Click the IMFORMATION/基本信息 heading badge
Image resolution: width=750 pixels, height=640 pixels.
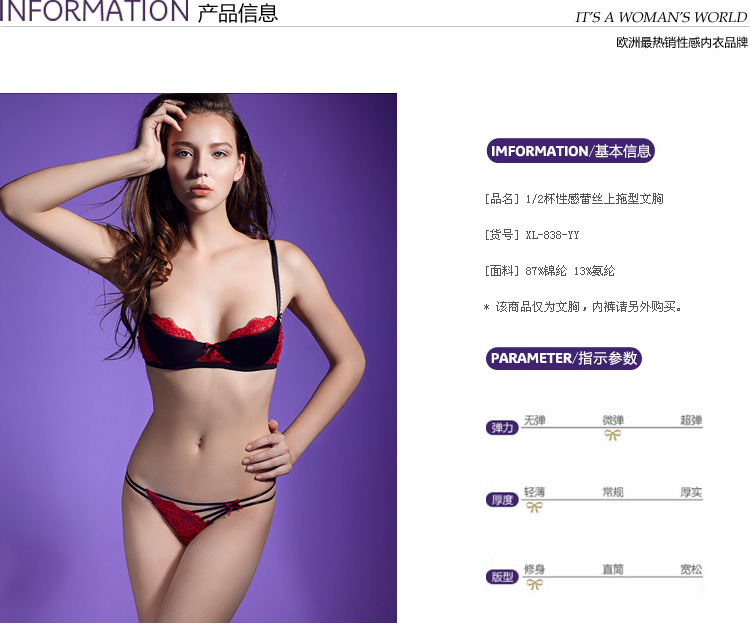tap(570, 151)
